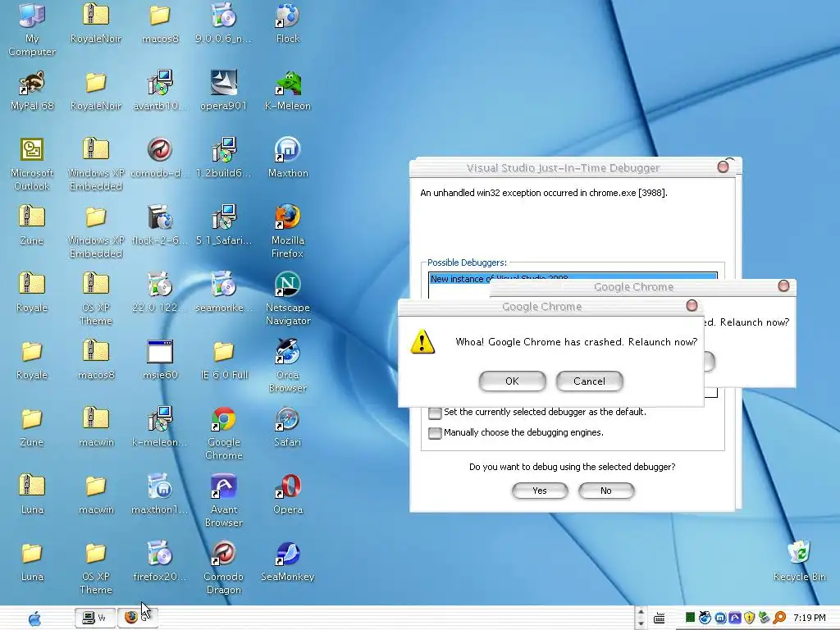
Task: Click No in Just-In-Time Debugger
Action: click(606, 491)
